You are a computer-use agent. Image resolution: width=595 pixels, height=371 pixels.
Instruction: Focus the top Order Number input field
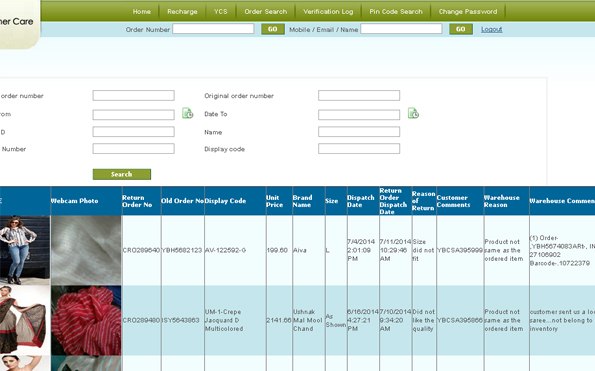point(213,29)
